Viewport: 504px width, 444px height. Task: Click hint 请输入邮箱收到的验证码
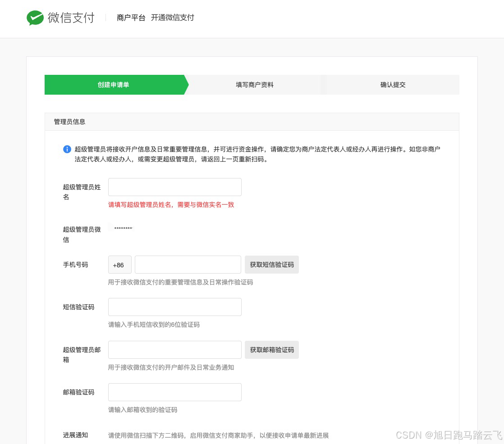point(143,410)
